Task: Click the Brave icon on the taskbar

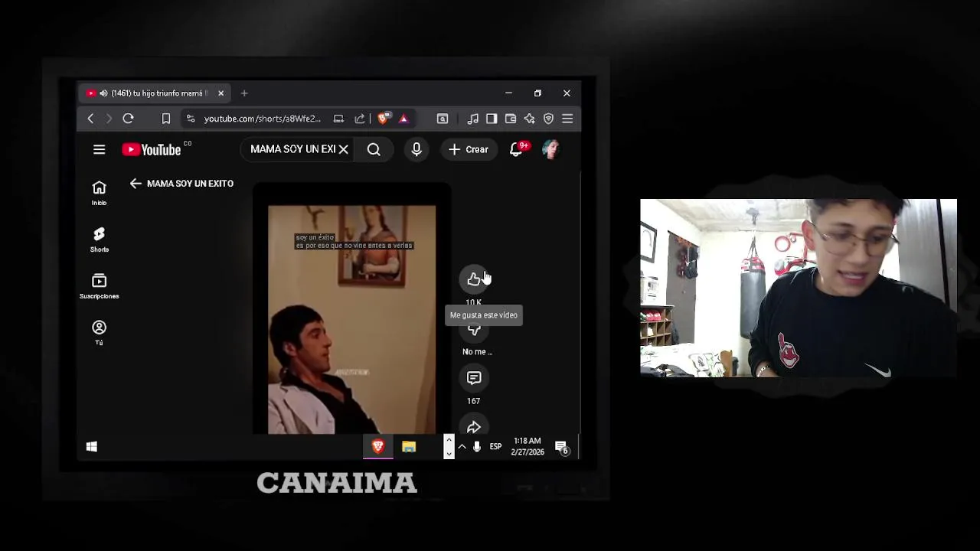Action: 377,447
